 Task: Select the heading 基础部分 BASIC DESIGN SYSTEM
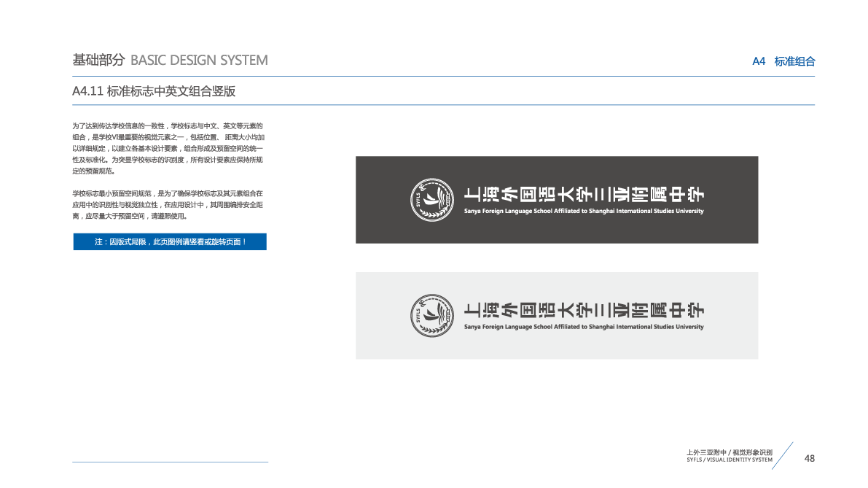(x=170, y=60)
